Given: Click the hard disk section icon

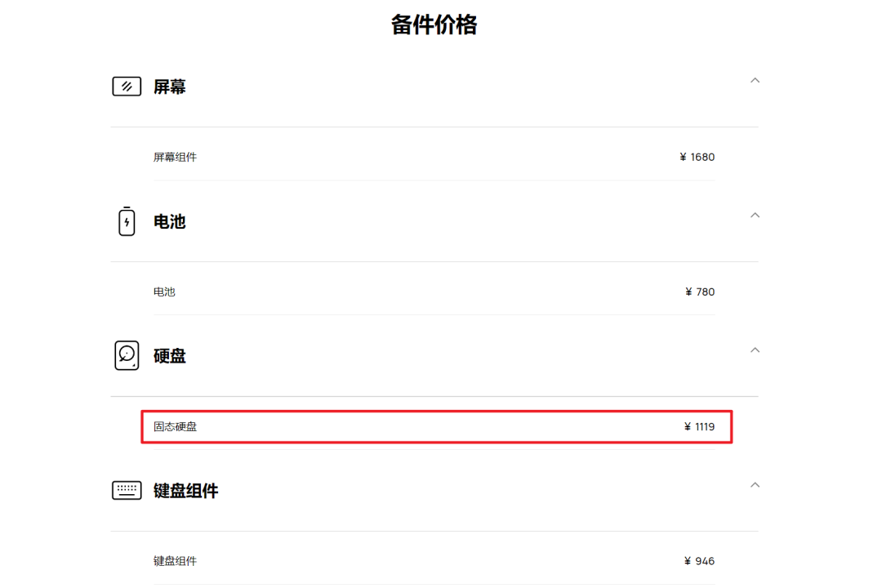Looking at the screenshot, I should click(127, 355).
